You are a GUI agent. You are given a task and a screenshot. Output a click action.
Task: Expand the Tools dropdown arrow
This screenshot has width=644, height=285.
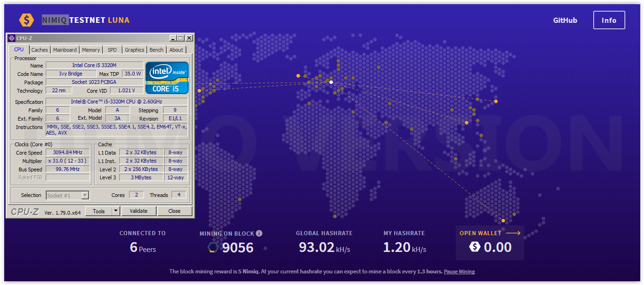click(116, 211)
